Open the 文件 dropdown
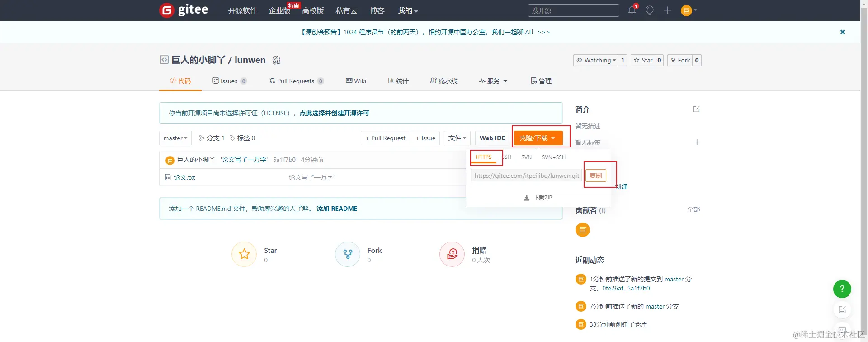This screenshot has height=342, width=868. pyautogui.click(x=457, y=138)
